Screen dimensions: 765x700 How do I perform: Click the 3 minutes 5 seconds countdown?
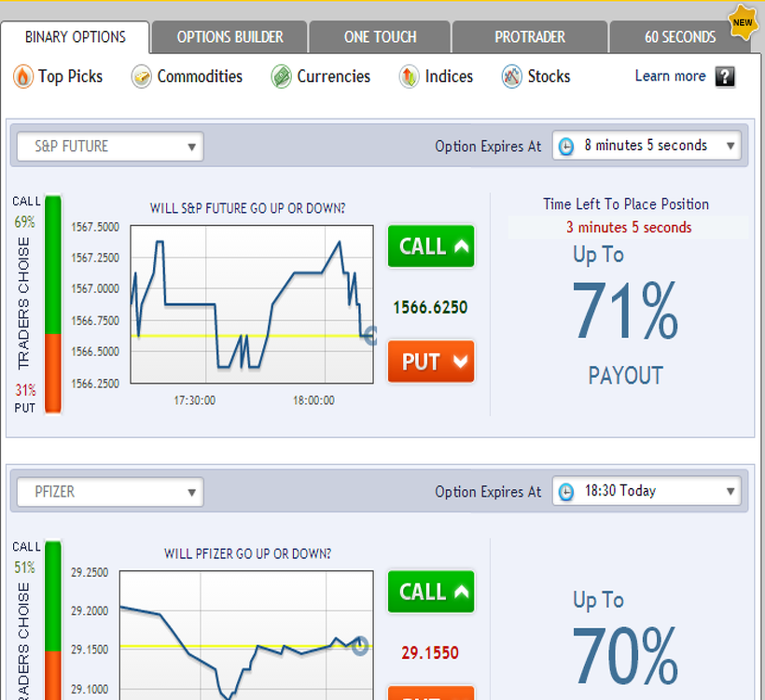(x=629, y=228)
